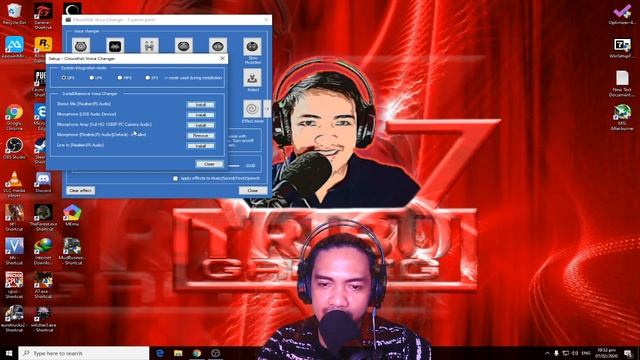This screenshot has width=640, height=360.
Task: Open the taskbar clock and date
Action: [606, 353]
